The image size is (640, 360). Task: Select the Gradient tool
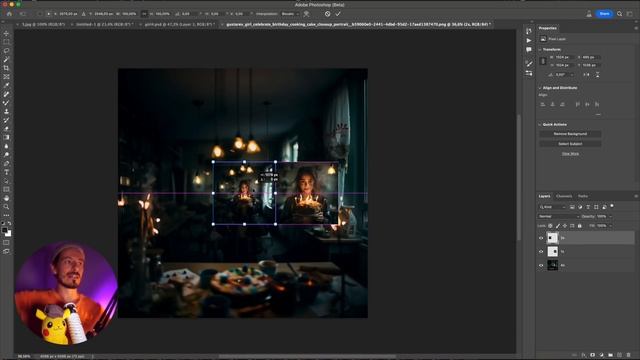point(6,138)
